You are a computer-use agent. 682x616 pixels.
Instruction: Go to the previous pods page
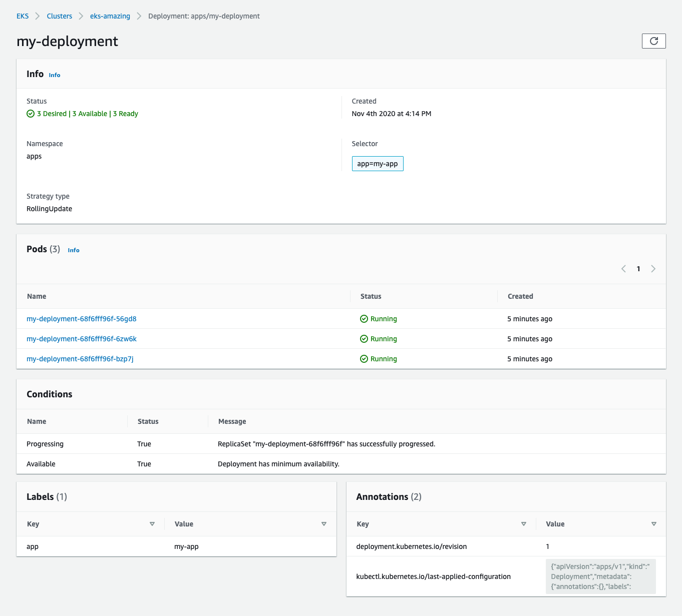623,269
